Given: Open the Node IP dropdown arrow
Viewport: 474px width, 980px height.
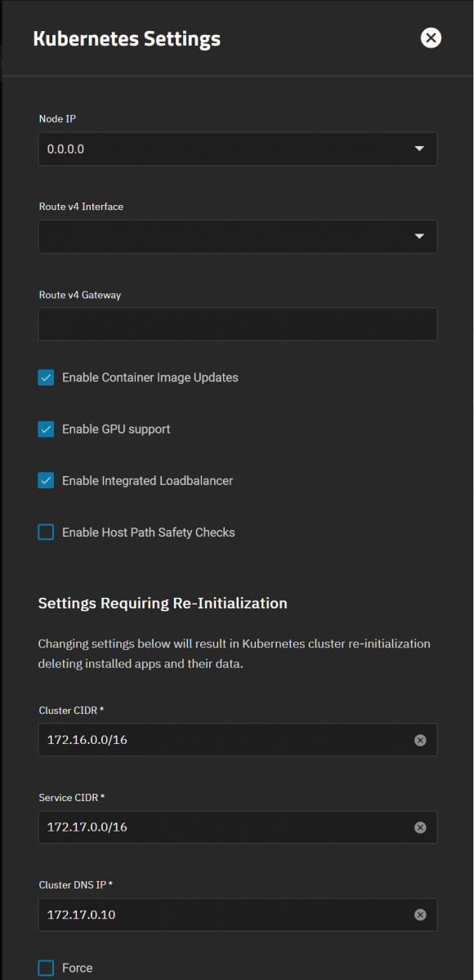Looking at the screenshot, I should click(419, 149).
